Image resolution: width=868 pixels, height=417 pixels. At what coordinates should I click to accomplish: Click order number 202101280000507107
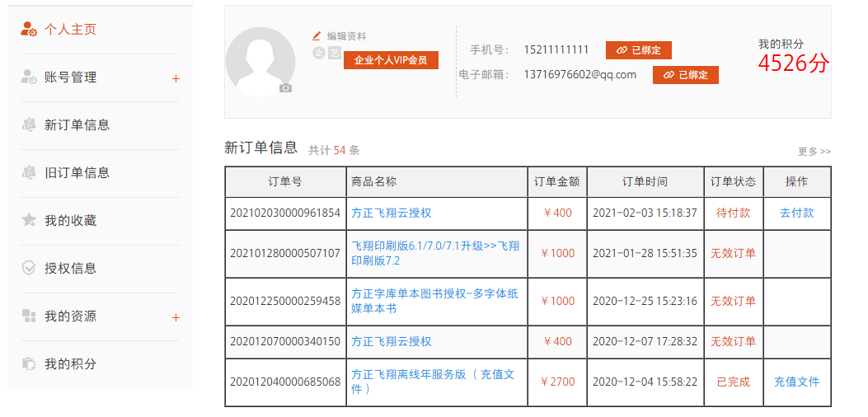285,253
